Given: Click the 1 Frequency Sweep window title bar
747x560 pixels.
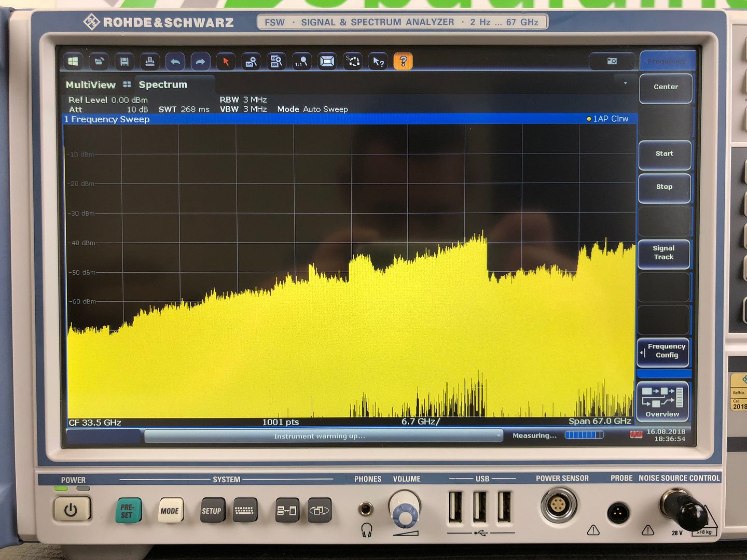Looking at the screenshot, I should click(350, 119).
